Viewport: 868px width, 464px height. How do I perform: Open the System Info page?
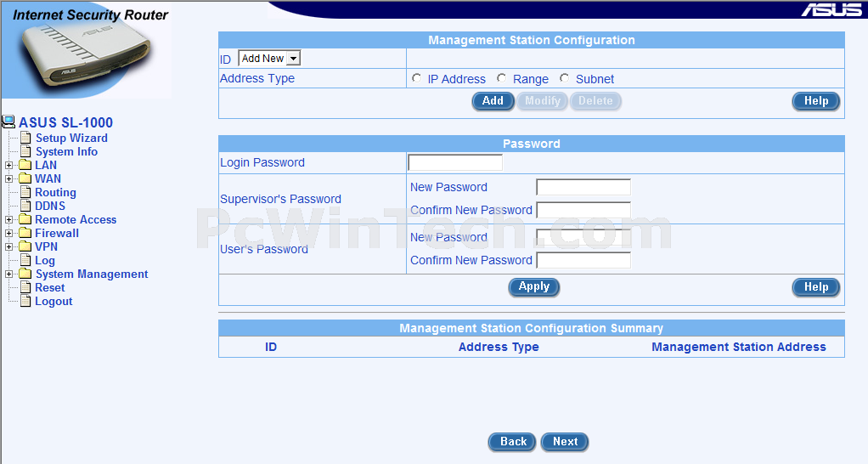tap(66, 152)
